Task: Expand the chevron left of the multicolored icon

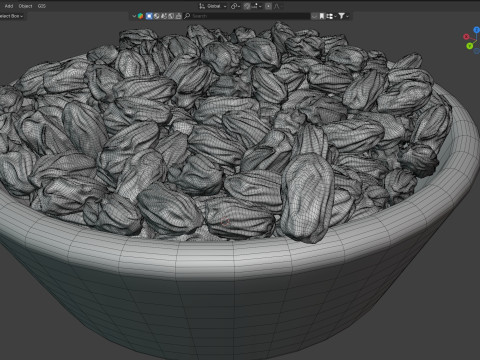Action: tap(134, 16)
